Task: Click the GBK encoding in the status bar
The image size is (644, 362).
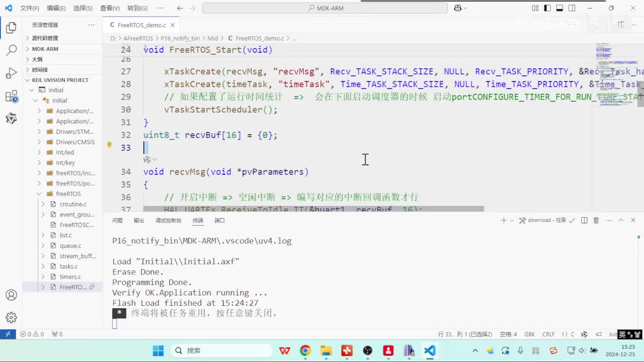Action: (x=530, y=334)
